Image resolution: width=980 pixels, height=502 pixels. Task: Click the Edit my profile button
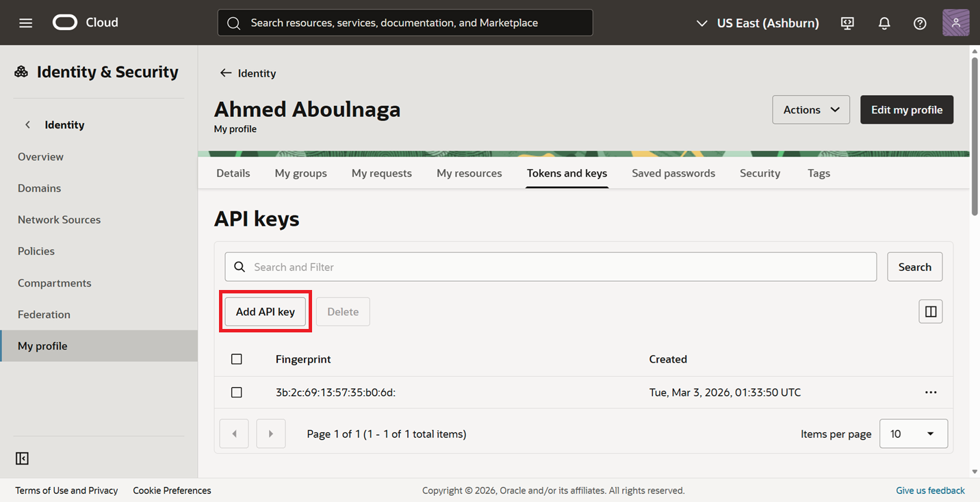point(906,109)
